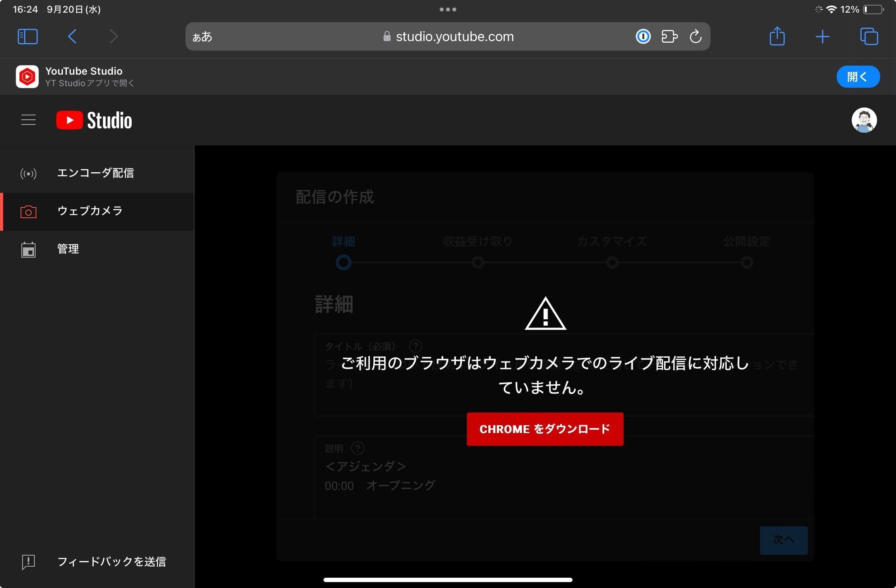This screenshot has width=896, height=588.
Task: Click the 配信の作成 heading text
Action: pos(335,197)
